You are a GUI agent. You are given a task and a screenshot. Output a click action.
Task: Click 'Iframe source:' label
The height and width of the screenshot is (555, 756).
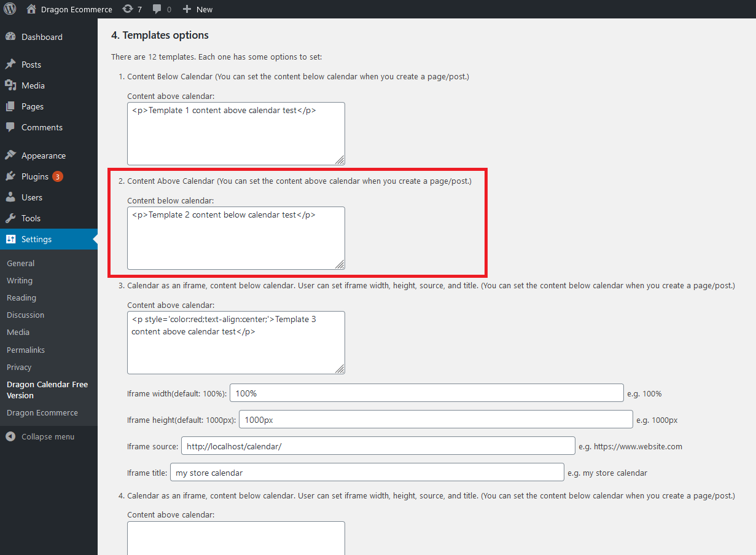click(152, 446)
